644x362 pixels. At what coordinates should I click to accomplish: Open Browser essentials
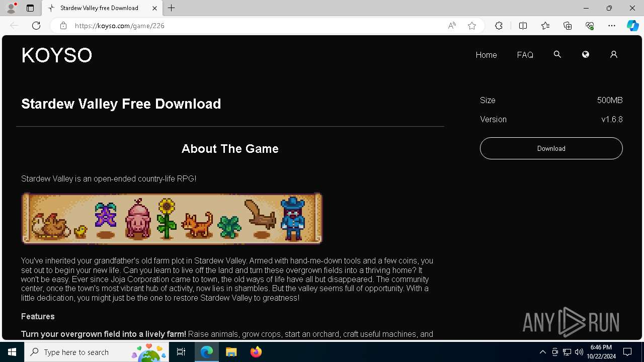tap(590, 26)
